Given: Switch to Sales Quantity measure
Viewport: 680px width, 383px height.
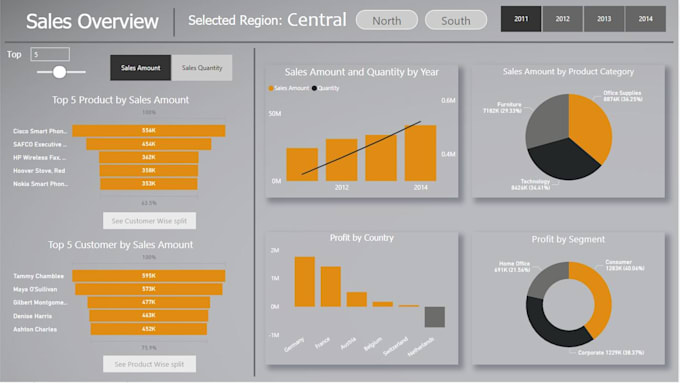Looking at the screenshot, I should 202,68.
